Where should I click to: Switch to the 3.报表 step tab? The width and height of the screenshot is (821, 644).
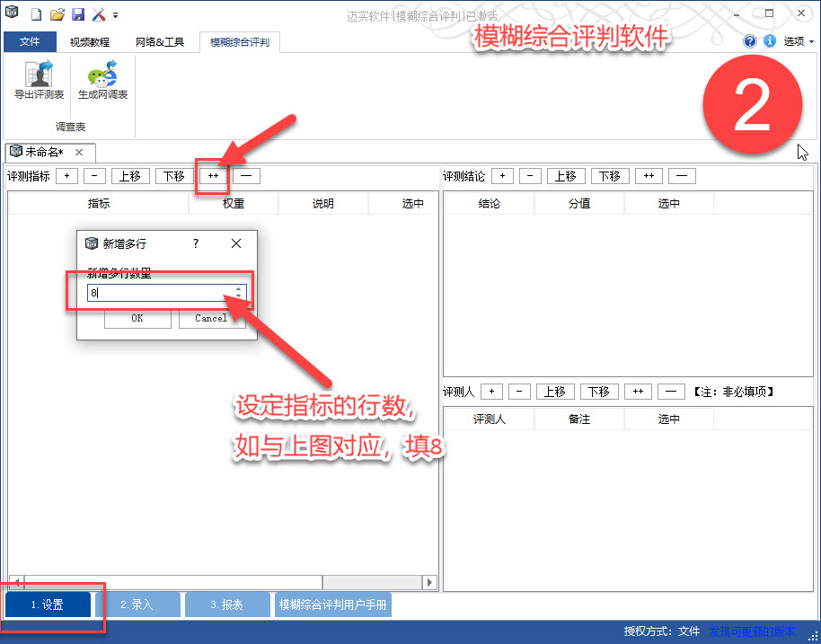pos(226,604)
